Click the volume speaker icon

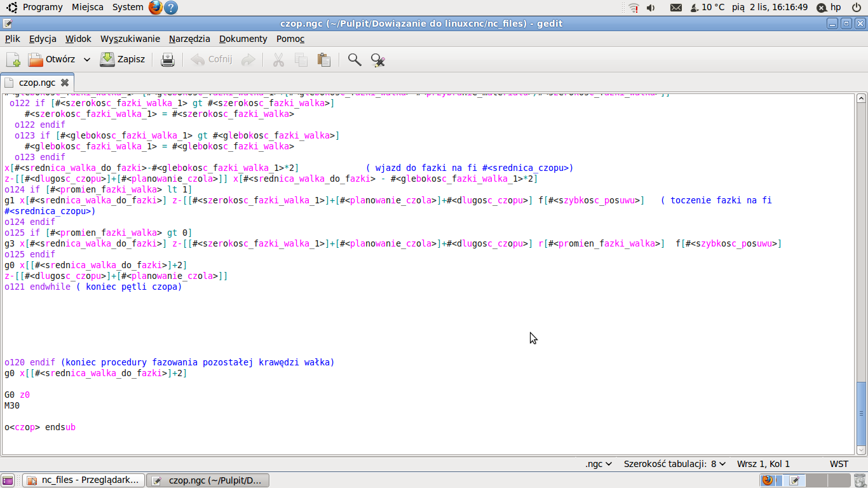tap(651, 8)
